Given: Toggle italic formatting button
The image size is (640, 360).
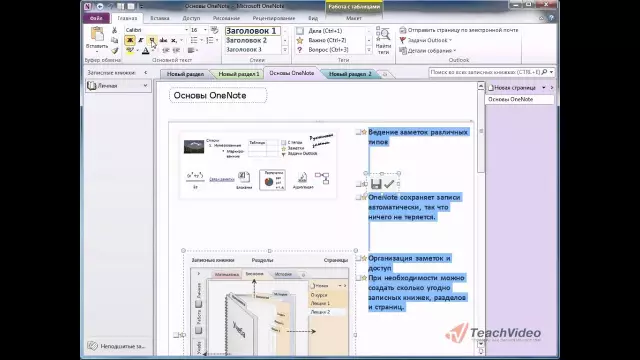Looking at the screenshot, I should pyautogui.click(x=141, y=40).
